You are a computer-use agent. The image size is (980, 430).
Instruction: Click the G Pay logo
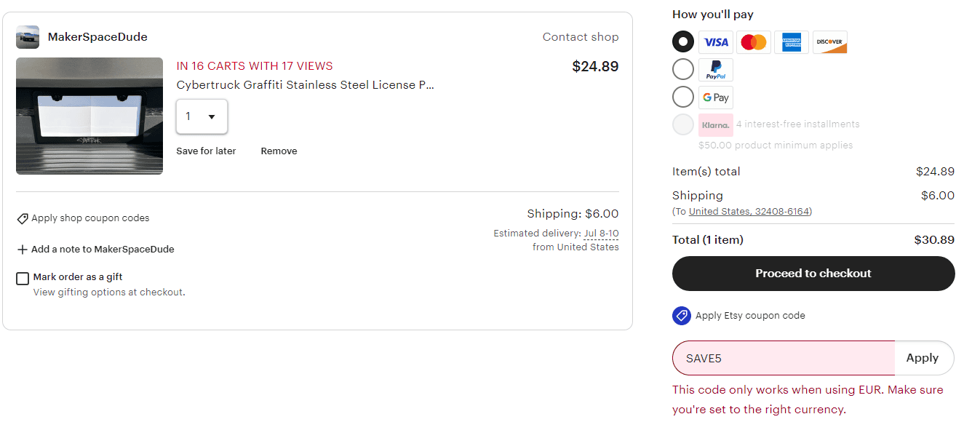pos(715,97)
